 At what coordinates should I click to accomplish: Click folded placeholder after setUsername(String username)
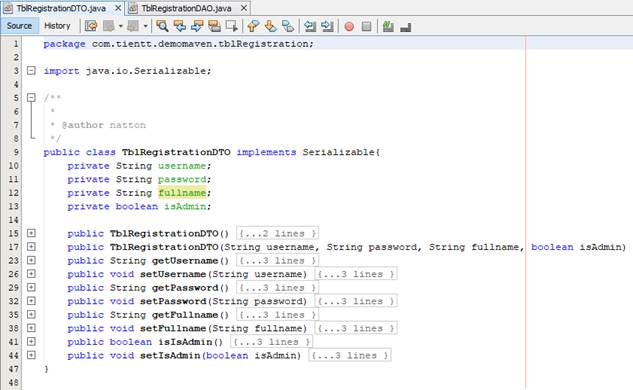point(356,274)
